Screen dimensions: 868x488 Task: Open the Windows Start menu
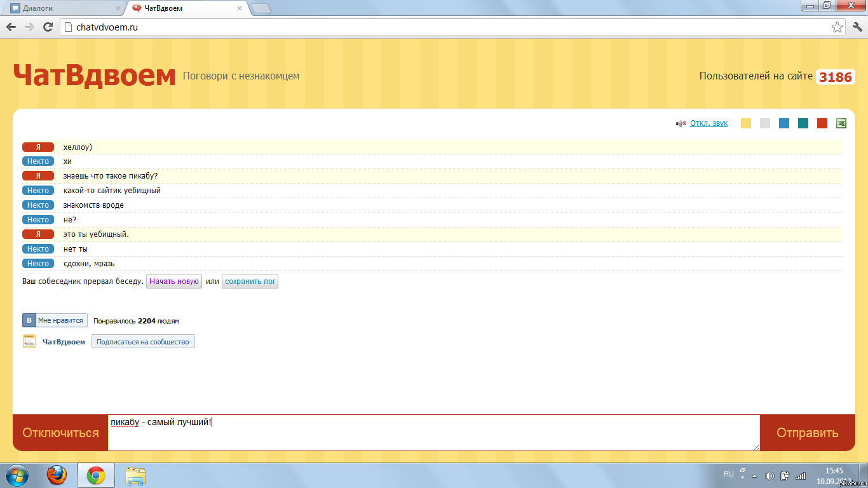17,475
